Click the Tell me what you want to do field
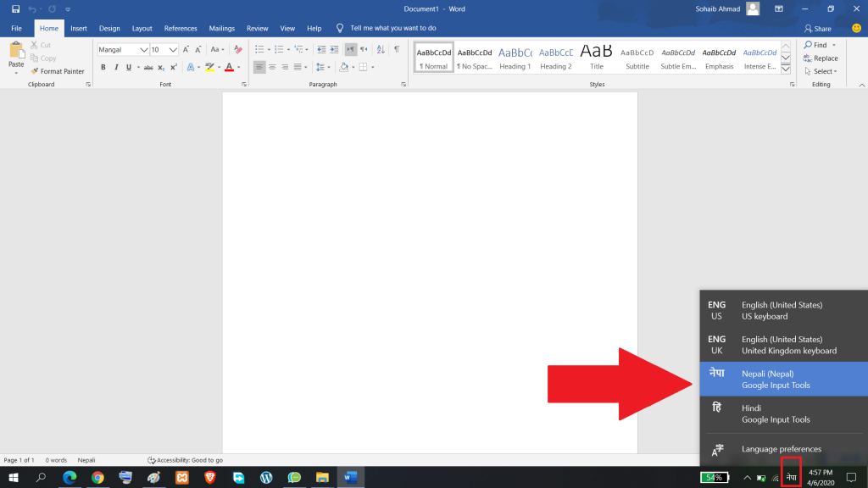Image resolution: width=868 pixels, height=488 pixels. (x=393, y=28)
